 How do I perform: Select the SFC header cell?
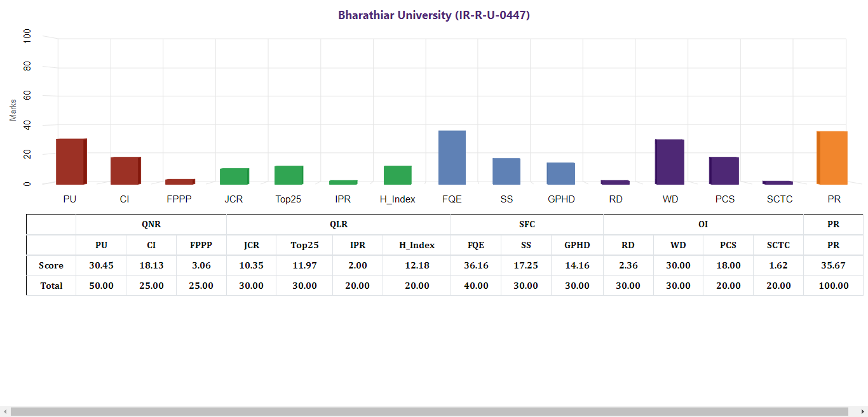[526, 225]
